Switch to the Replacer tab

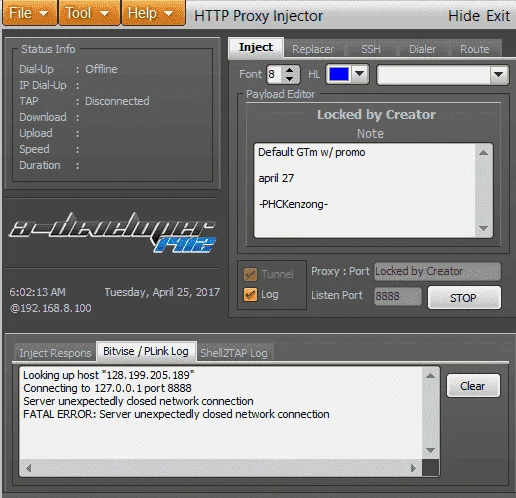point(313,49)
